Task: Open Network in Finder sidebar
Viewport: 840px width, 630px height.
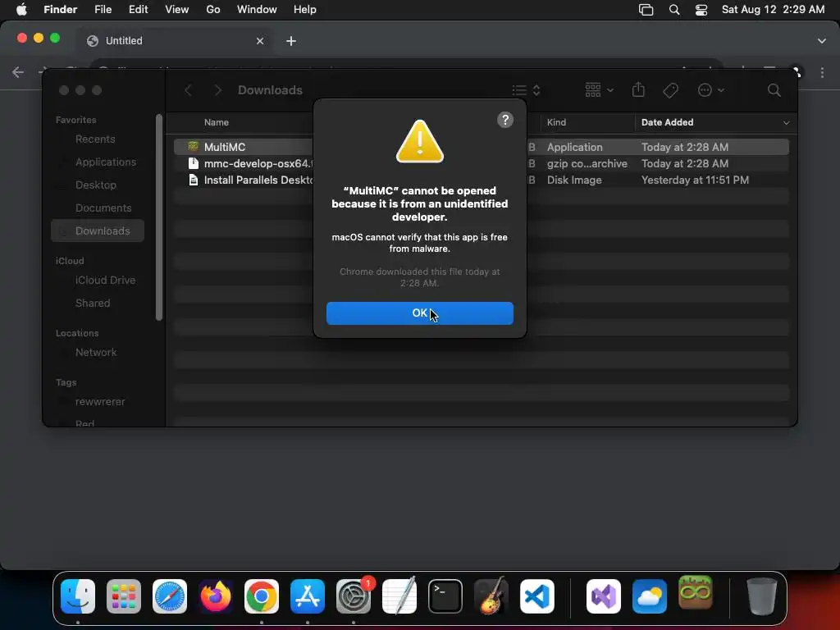Action: click(x=96, y=353)
